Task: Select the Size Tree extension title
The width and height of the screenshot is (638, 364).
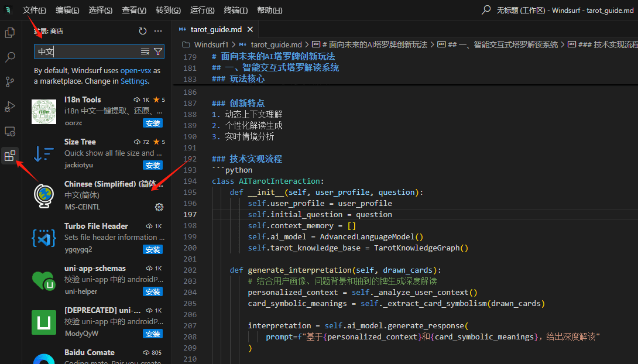Action: [x=80, y=142]
